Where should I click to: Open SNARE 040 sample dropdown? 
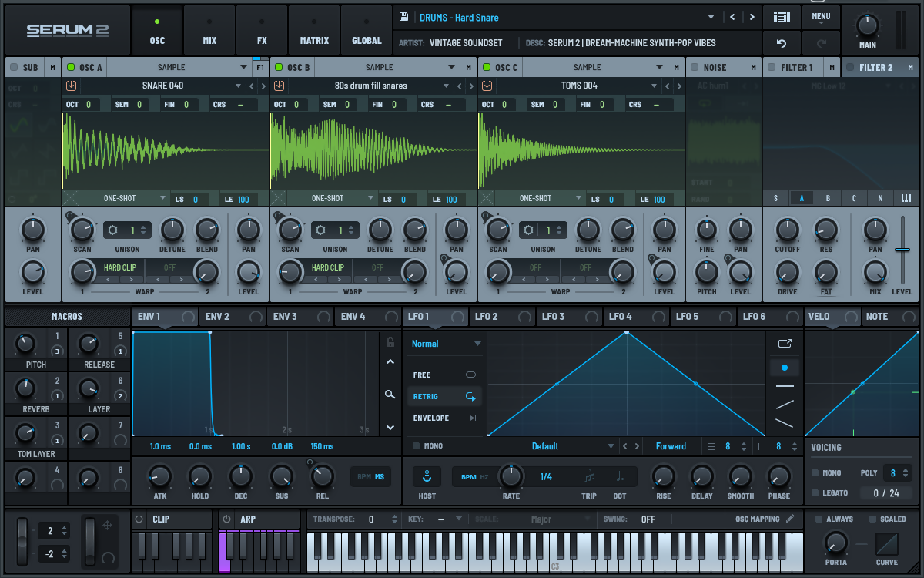click(238, 86)
